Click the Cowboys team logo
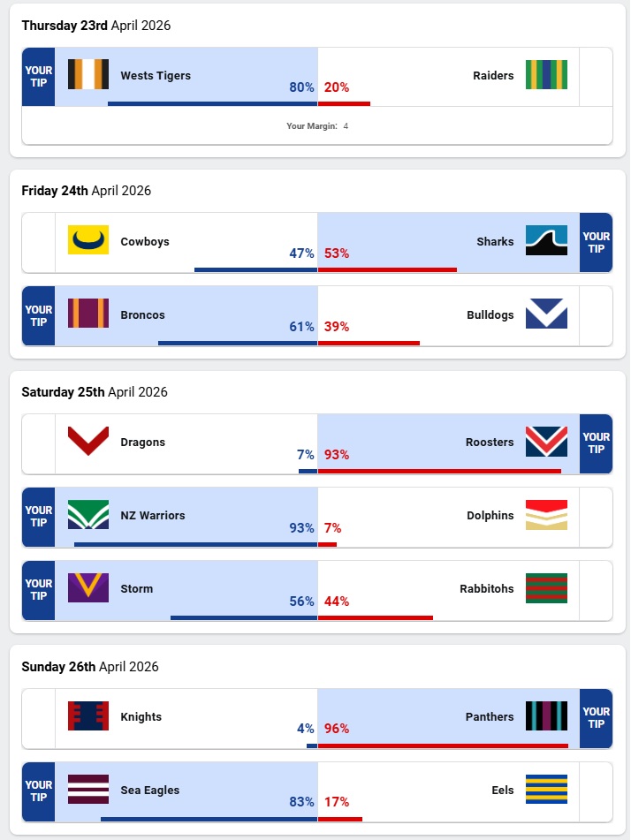631x840 pixels. pos(88,240)
